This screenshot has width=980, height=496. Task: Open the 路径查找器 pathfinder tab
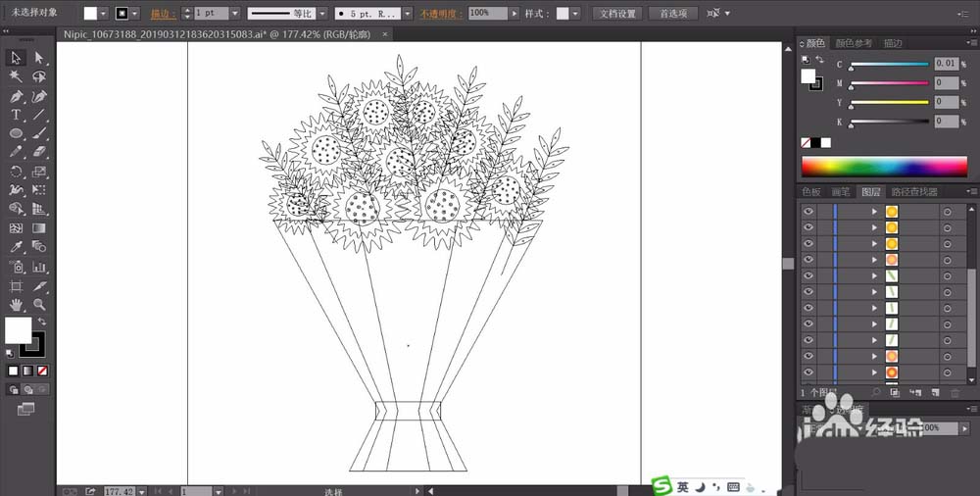[x=914, y=192]
